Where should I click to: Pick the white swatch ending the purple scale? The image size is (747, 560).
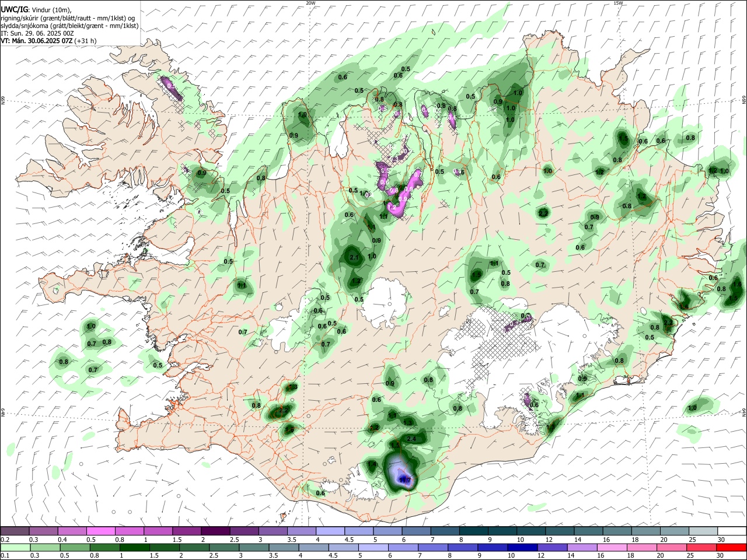(732, 531)
